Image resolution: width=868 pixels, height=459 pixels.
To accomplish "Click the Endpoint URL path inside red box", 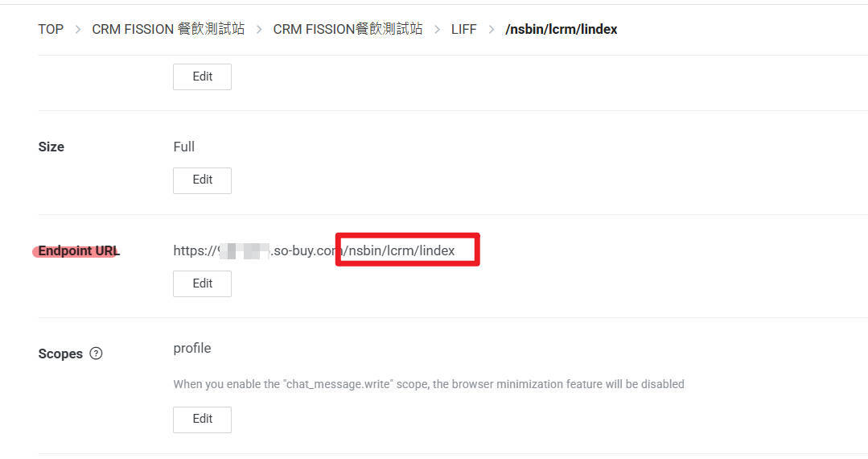I will 400,250.
